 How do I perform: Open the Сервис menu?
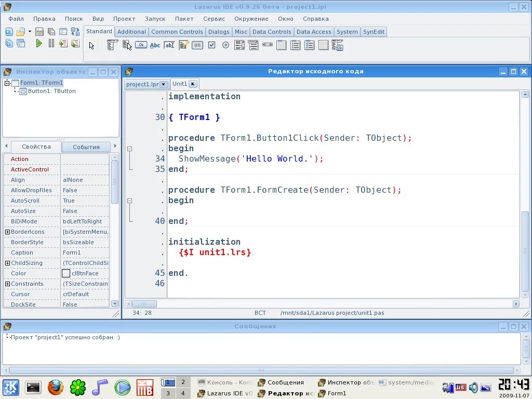click(214, 19)
